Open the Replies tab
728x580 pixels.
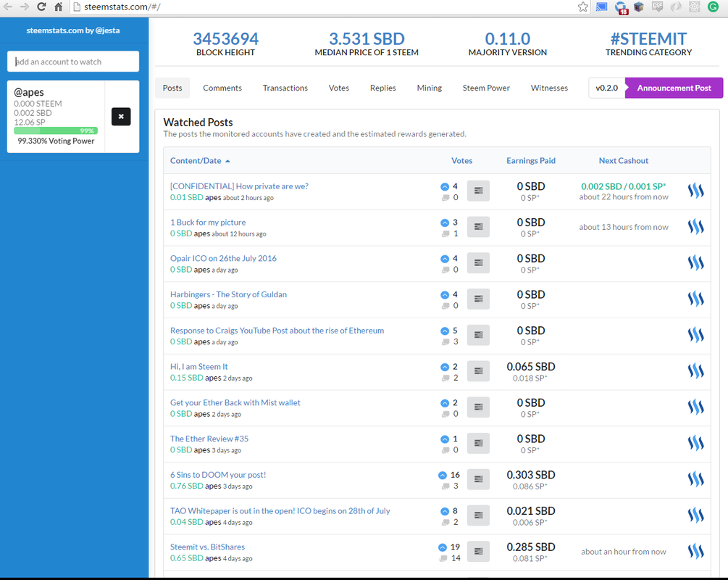click(383, 88)
